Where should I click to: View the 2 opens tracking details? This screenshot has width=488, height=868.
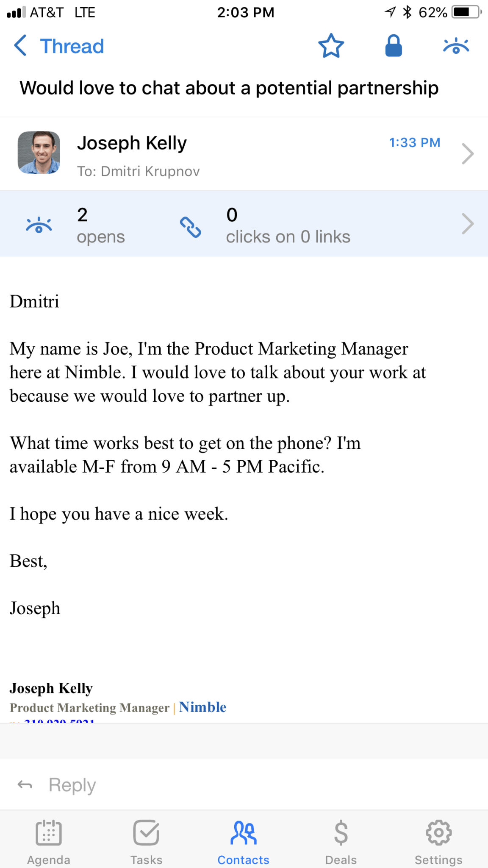(100, 225)
